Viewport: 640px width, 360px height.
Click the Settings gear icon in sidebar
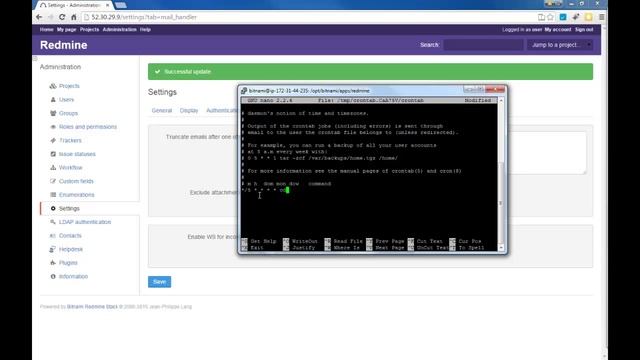tap(53, 209)
